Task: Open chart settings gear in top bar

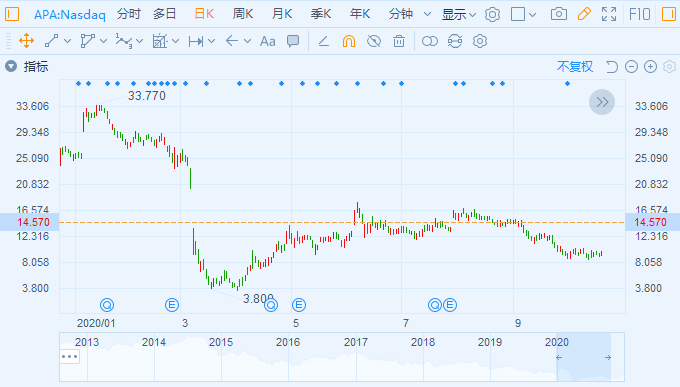Action: click(492, 14)
